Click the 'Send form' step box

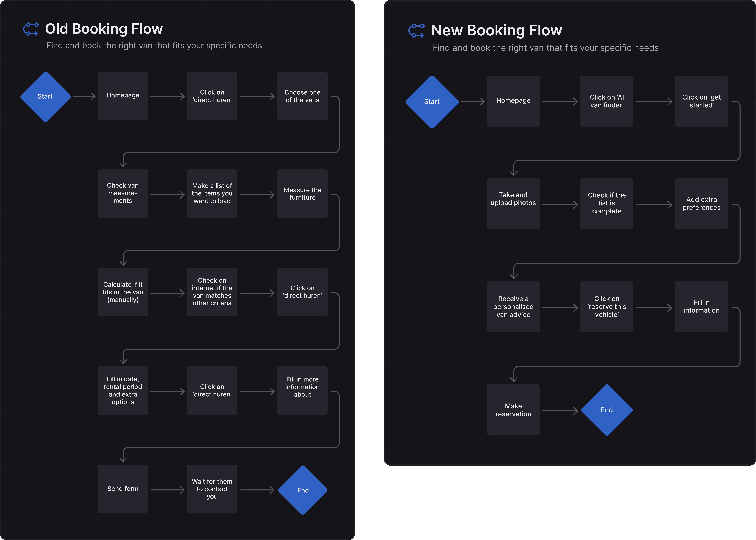(123, 489)
